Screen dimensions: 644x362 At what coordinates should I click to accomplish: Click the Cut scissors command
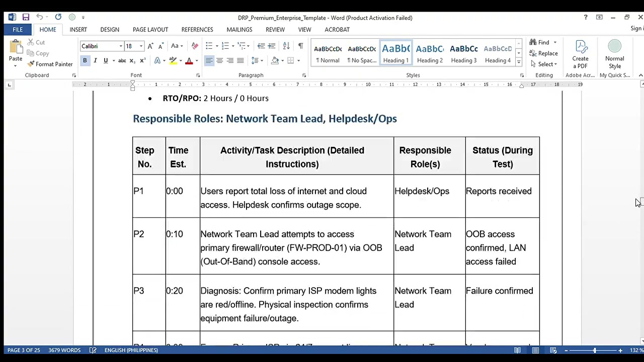pyautogui.click(x=37, y=43)
